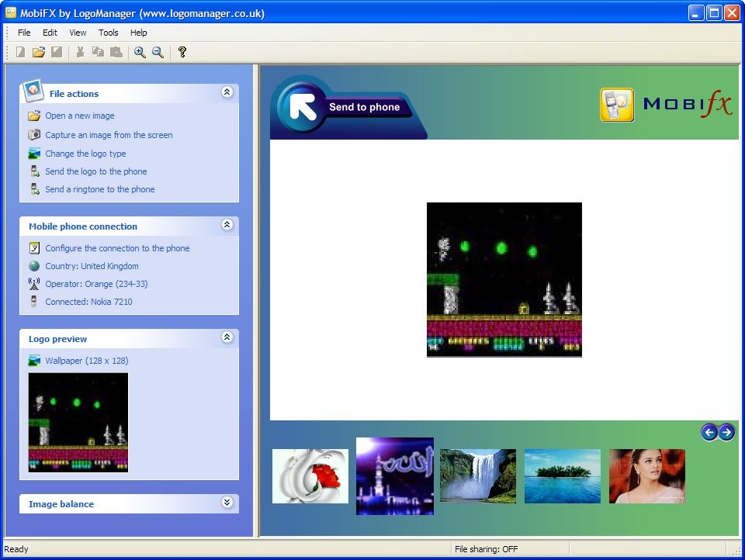Image resolution: width=745 pixels, height=560 pixels.
Task: Click the Logo preview wallpaper image
Action: [x=78, y=422]
